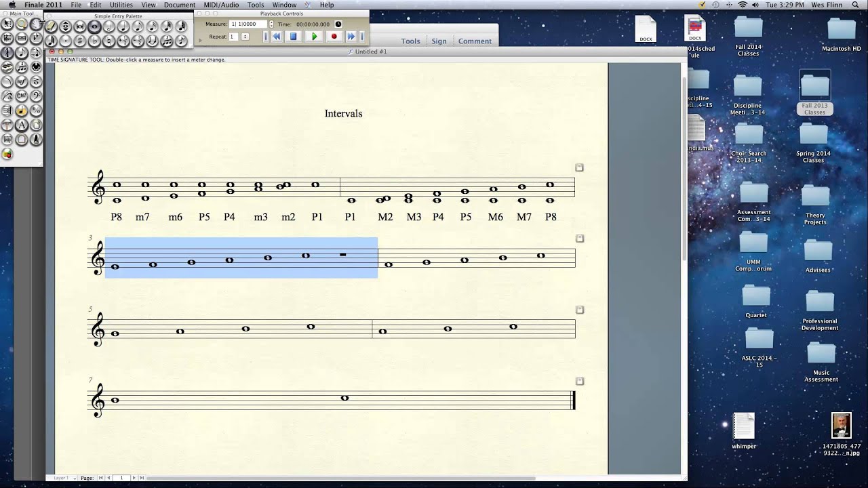Toggle the grace note button
Image resolution: width=868 pixels, height=488 pixels.
(182, 41)
